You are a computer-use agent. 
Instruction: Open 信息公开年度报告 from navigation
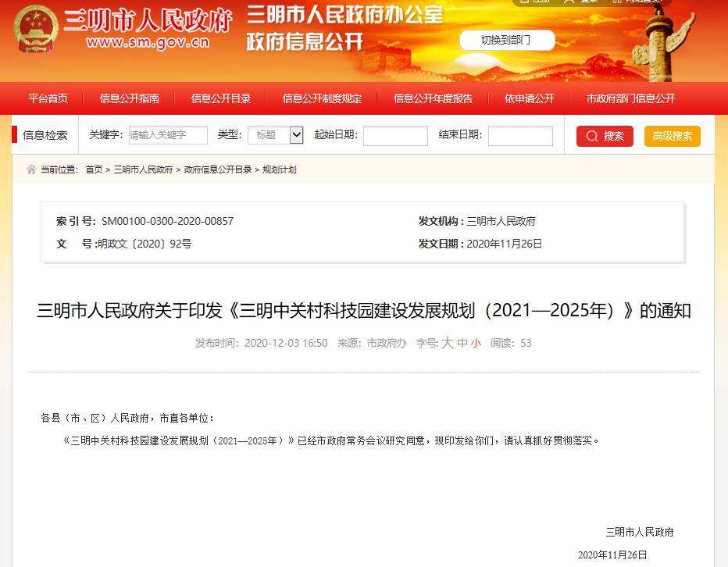tap(433, 98)
